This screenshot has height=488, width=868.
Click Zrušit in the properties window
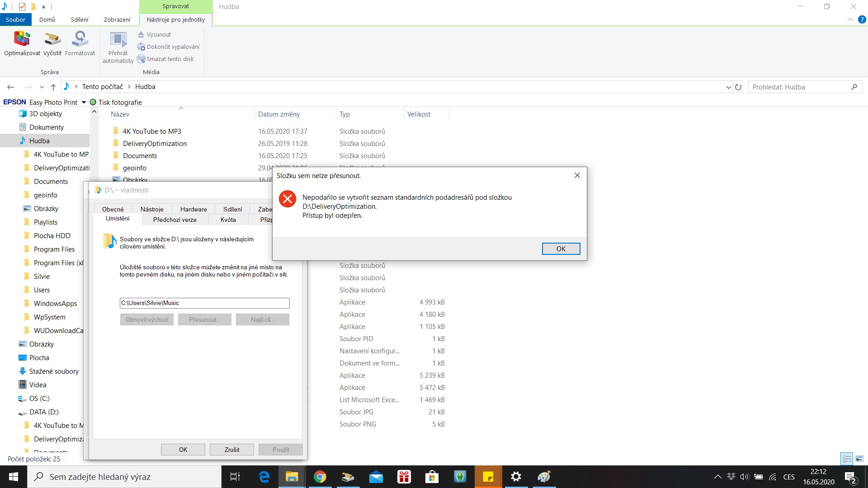pyautogui.click(x=231, y=450)
